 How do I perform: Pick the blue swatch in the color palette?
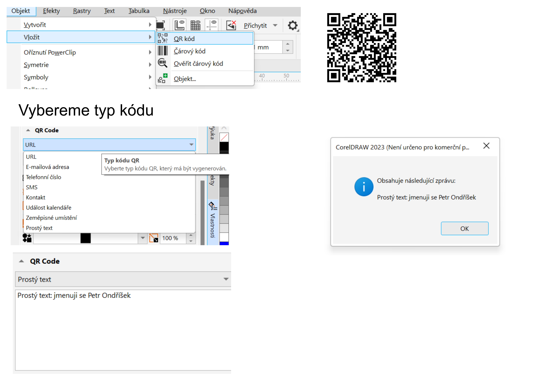pyautogui.click(x=224, y=243)
